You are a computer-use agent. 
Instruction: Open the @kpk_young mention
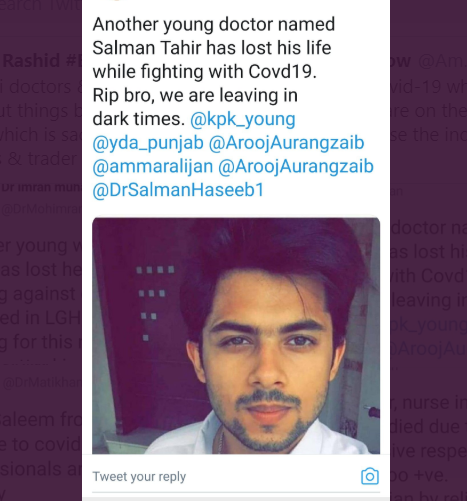[x=243, y=119]
